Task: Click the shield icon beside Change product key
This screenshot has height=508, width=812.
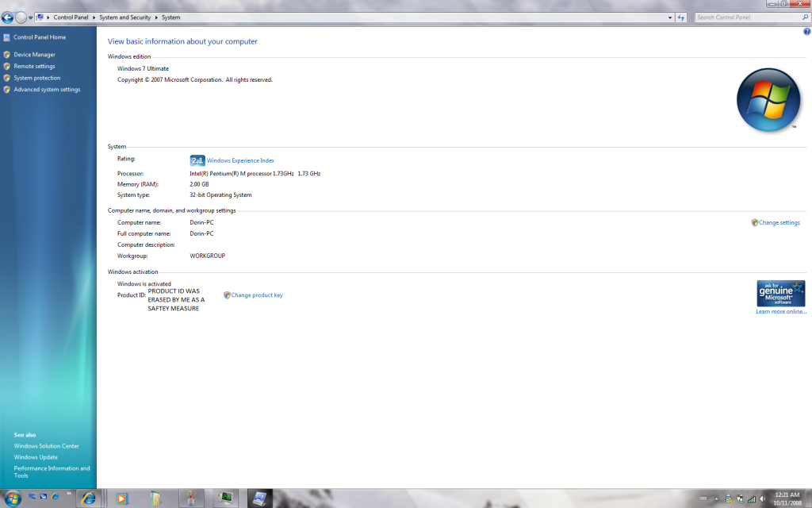Action: 227,295
